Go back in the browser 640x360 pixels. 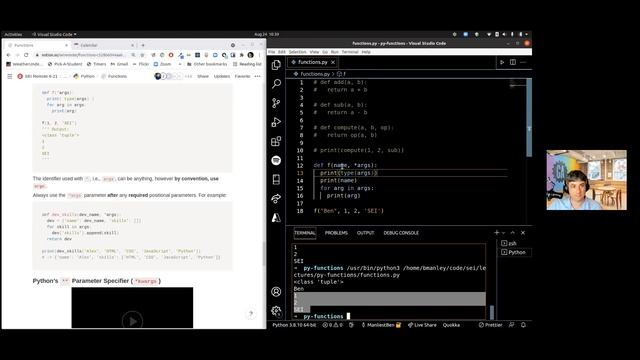[x=9, y=55]
